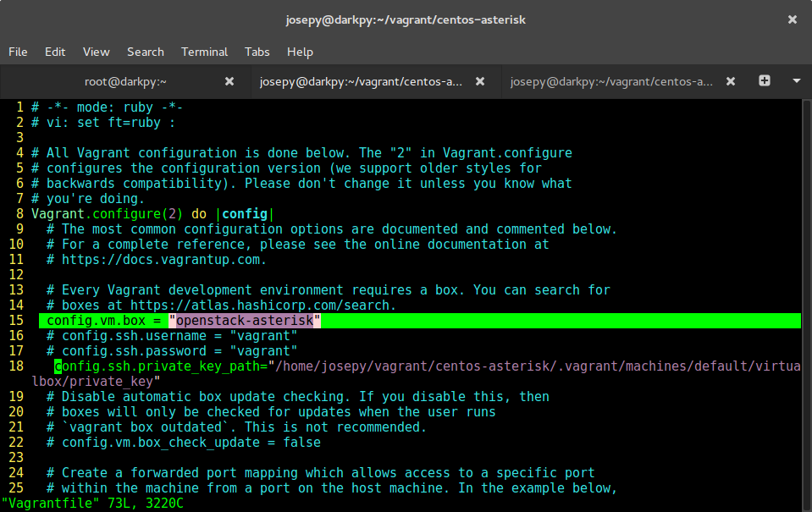The height and width of the screenshot is (512, 812).
Task: Close the rightmost josepy@darkpy tab
Action: coord(731,81)
